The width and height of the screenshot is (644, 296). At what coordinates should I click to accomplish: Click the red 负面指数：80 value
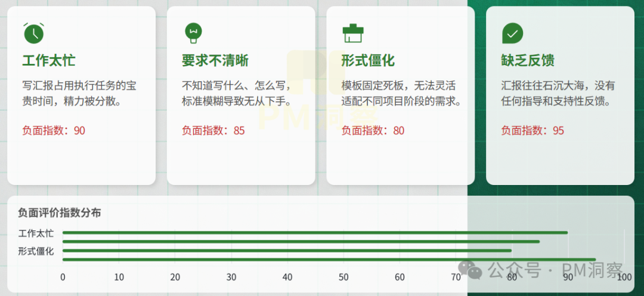pos(373,131)
